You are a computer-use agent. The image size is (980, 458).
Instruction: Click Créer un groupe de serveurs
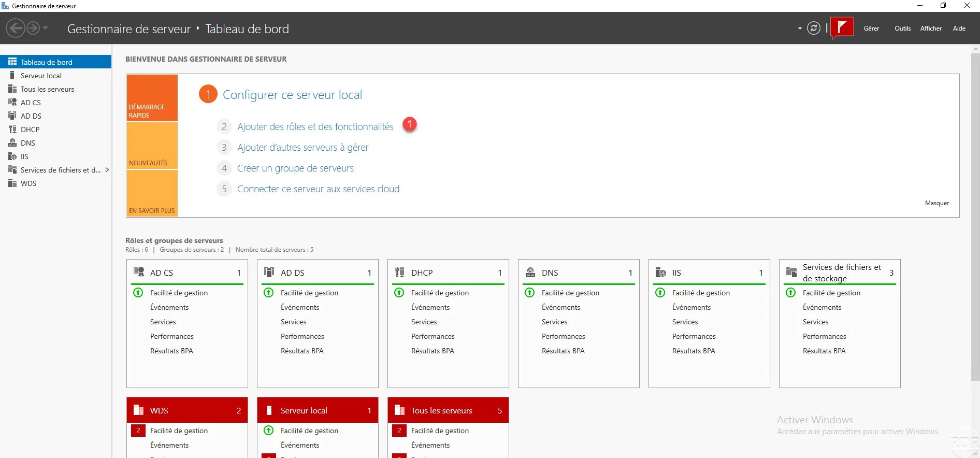point(295,168)
